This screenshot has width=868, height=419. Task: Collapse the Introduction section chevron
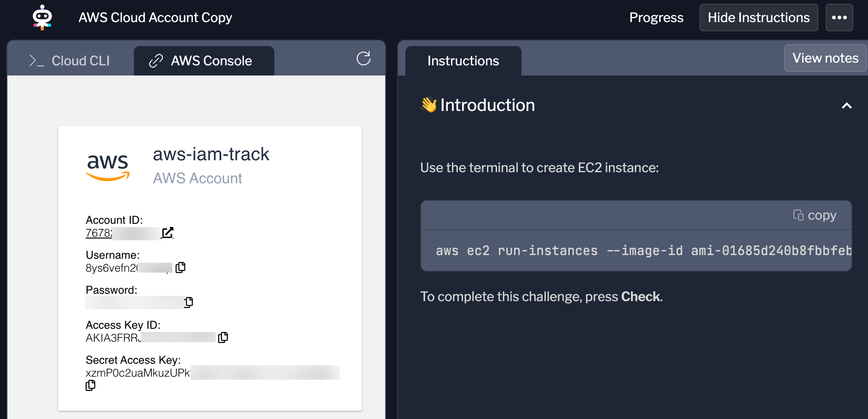tap(846, 106)
